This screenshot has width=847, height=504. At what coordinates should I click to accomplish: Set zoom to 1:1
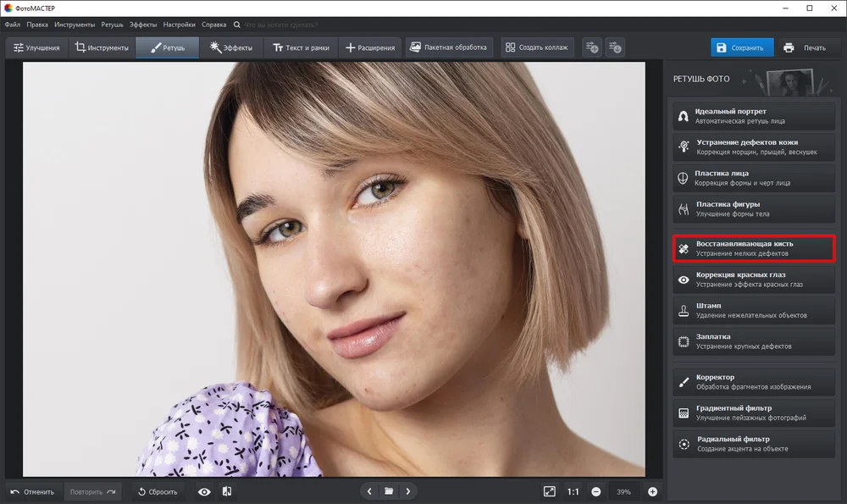(573, 491)
